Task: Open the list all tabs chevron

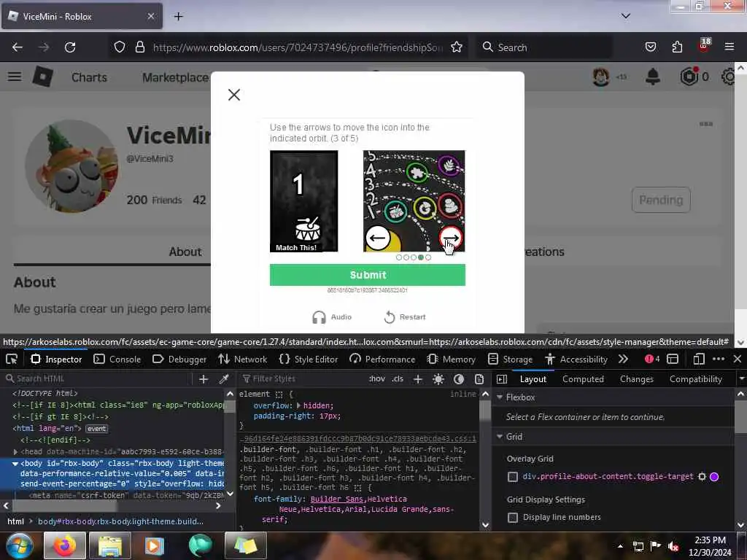Action: tap(625, 16)
